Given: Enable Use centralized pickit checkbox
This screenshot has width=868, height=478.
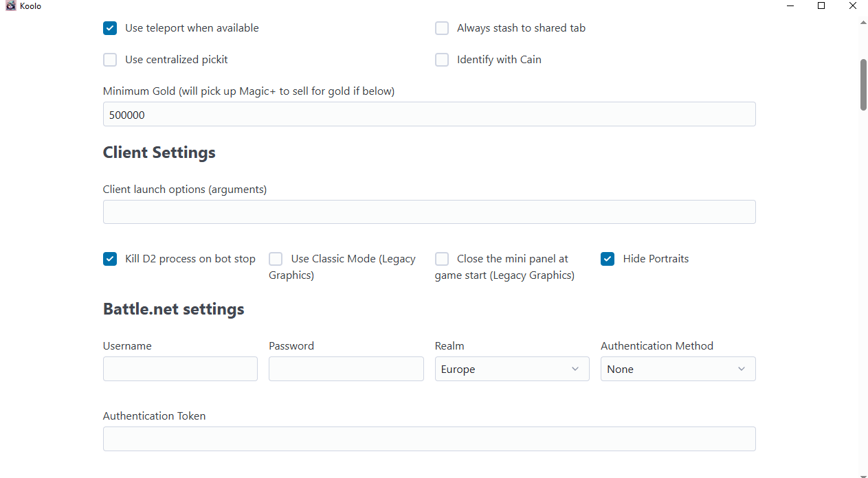Looking at the screenshot, I should (x=110, y=60).
